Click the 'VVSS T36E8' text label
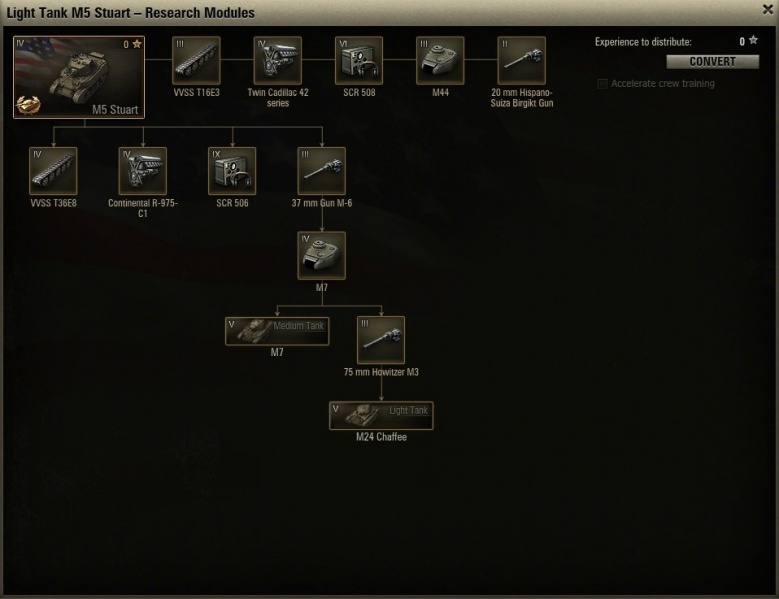This screenshot has width=779, height=599. [53, 203]
